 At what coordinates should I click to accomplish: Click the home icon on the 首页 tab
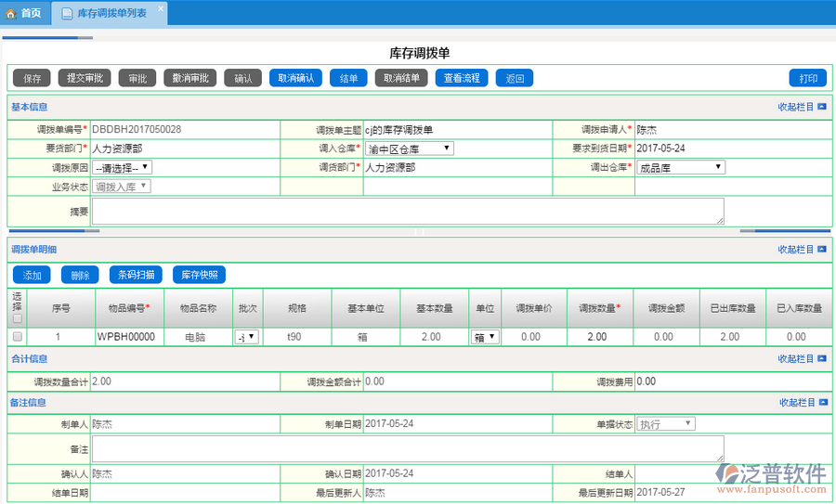11,13
